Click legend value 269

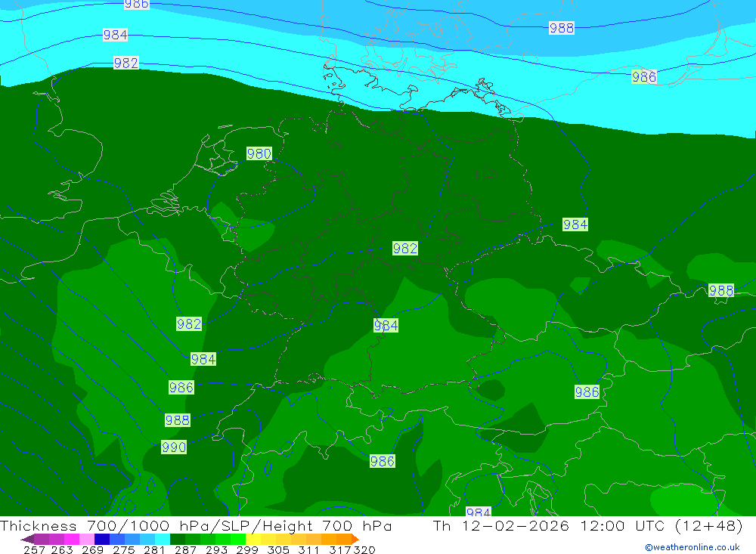[92, 549]
